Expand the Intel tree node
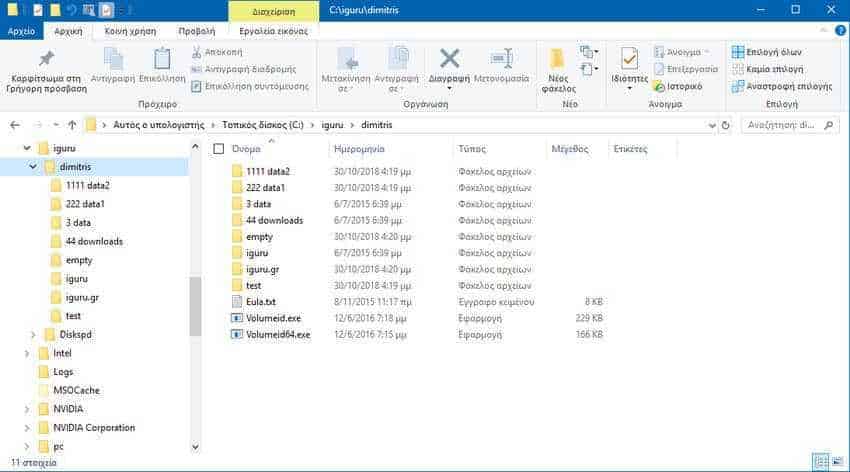Viewport: 850px width, 472px height. point(27,353)
